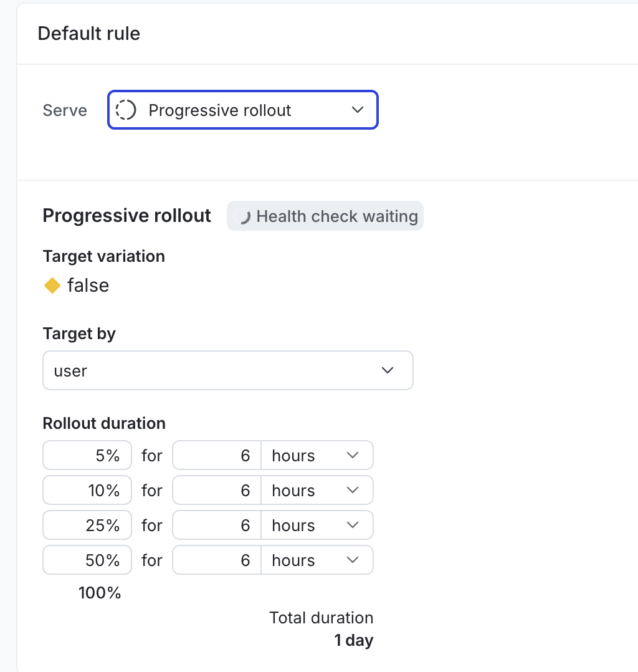This screenshot has width=638, height=672.
Task: Open the Target by dropdown set to user
Action: pyautogui.click(x=228, y=370)
